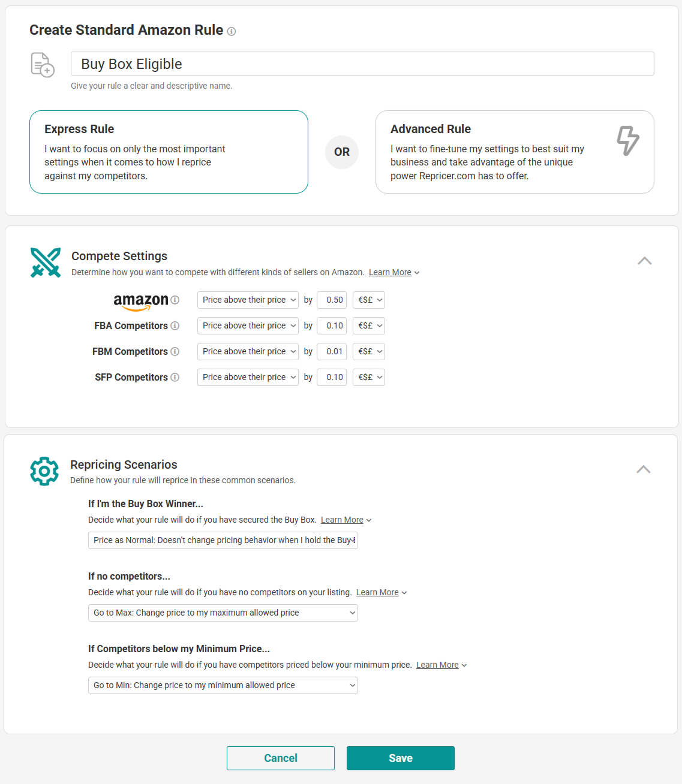Screen dimensions: 682x784
Task: Click the crossed swords Compete Settings icon
Action: coord(46,263)
